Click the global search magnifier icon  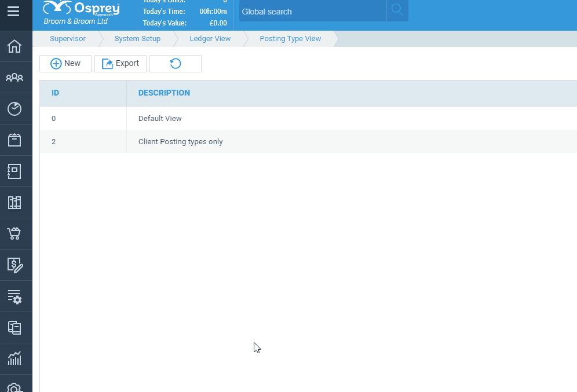pos(397,10)
